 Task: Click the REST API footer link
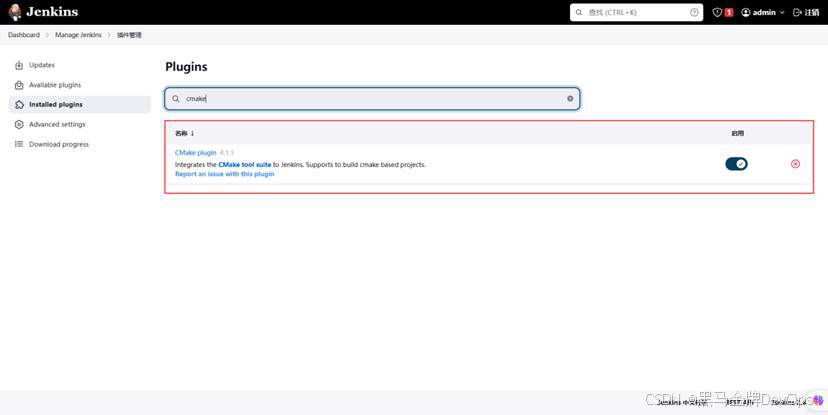[739, 402]
